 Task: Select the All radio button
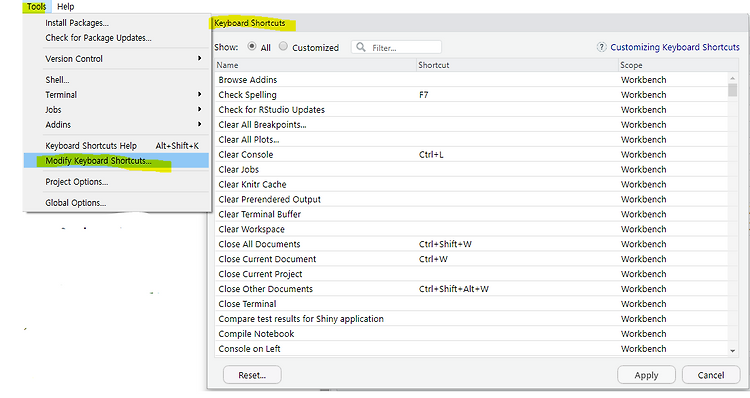coord(252,46)
